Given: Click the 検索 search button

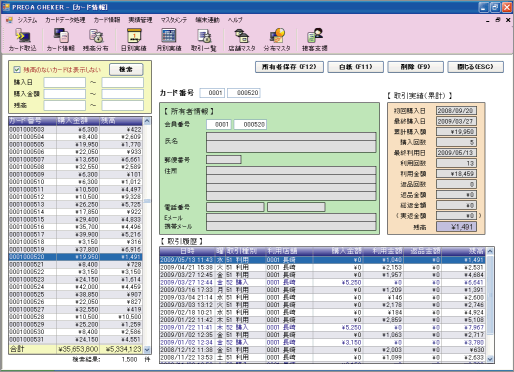Looking at the screenshot, I should click(126, 69).
